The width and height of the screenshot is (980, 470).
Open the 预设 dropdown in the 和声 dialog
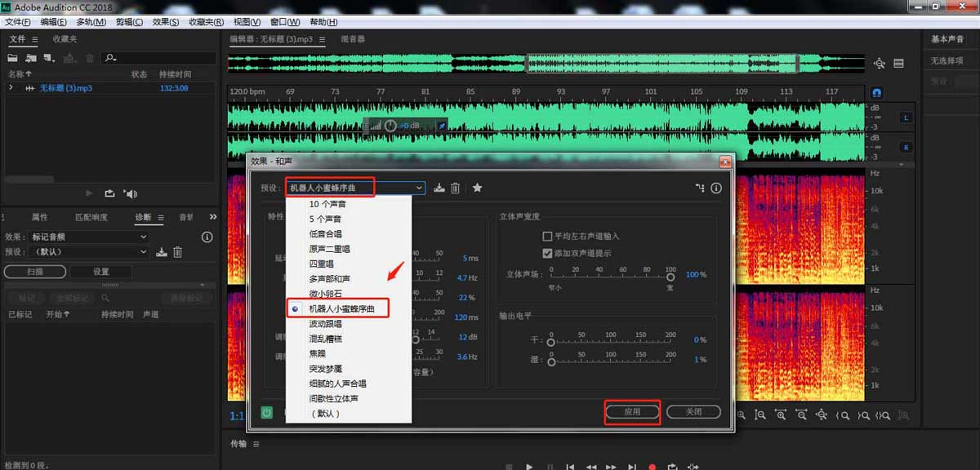click(x=418, y=187)
